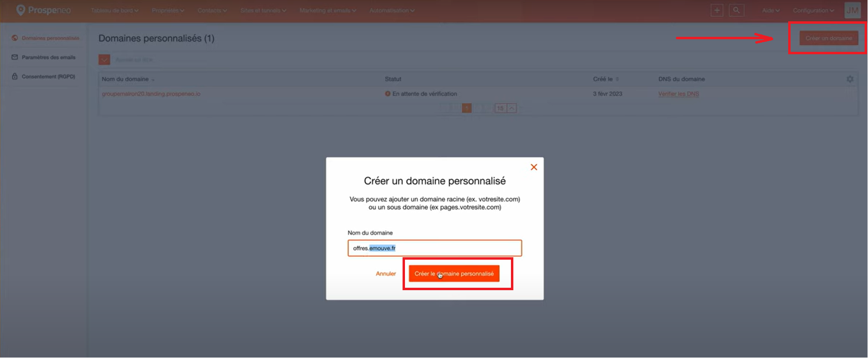Open search with the magnifier icon

tap(736, 10)
